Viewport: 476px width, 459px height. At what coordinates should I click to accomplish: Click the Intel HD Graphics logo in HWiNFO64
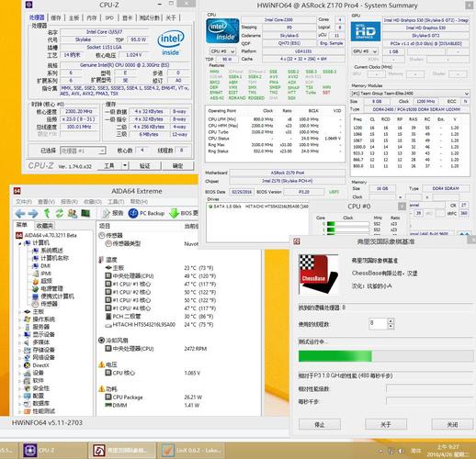(366, 31)
